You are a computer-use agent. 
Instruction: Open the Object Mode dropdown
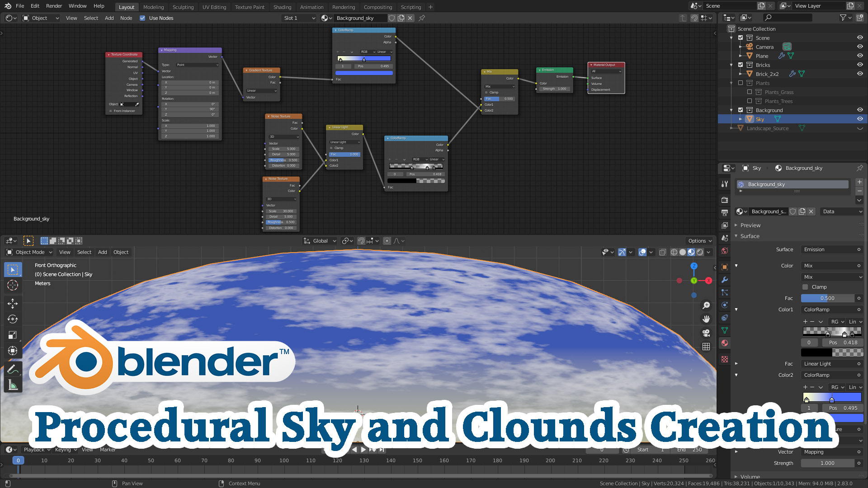click(29, 252)
